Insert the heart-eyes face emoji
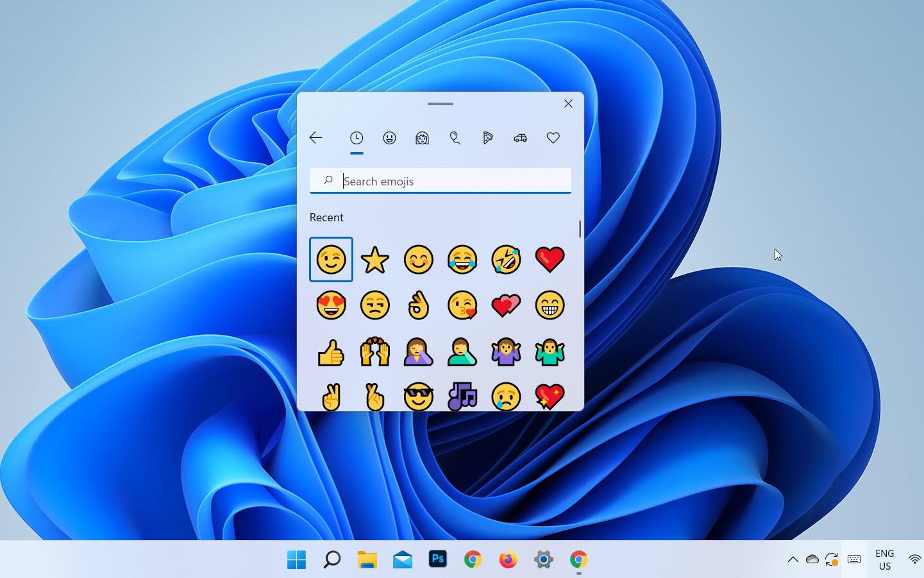 [331, 305]
